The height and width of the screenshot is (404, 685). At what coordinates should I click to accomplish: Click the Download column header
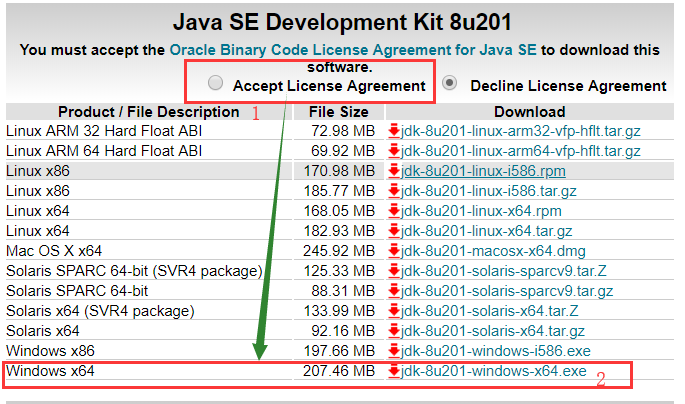(x=529, y=112)
